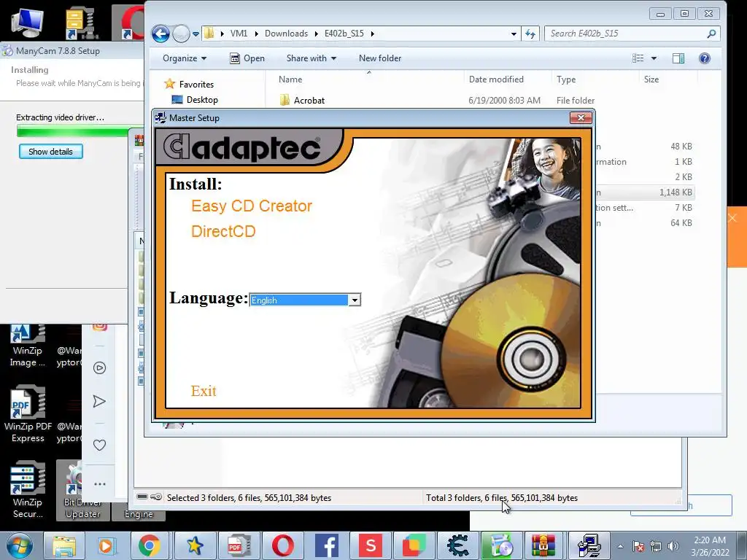Open the Facebook taskbar icon
747x560 pixels.
tap(327, 545)
